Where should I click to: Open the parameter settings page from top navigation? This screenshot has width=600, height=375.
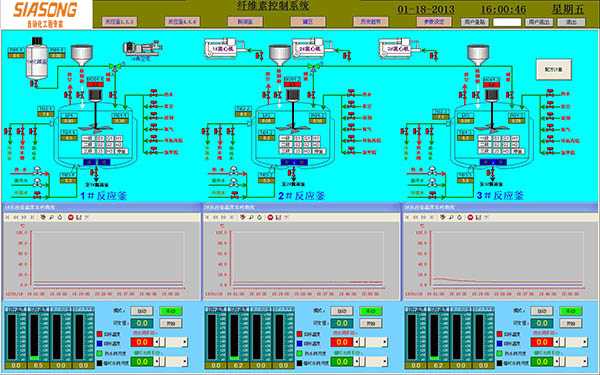pyautogui.click(x=434, y=22)
